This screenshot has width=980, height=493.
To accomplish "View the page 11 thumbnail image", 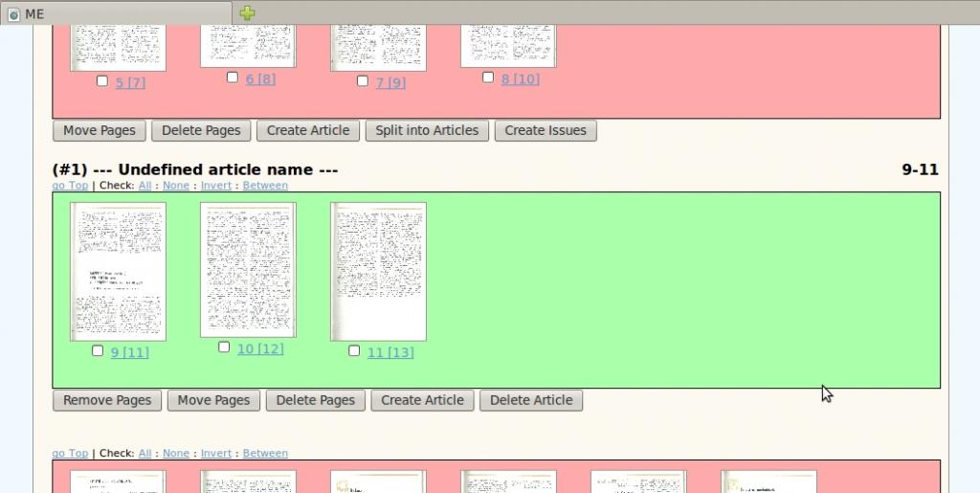I will coord(378,272).
